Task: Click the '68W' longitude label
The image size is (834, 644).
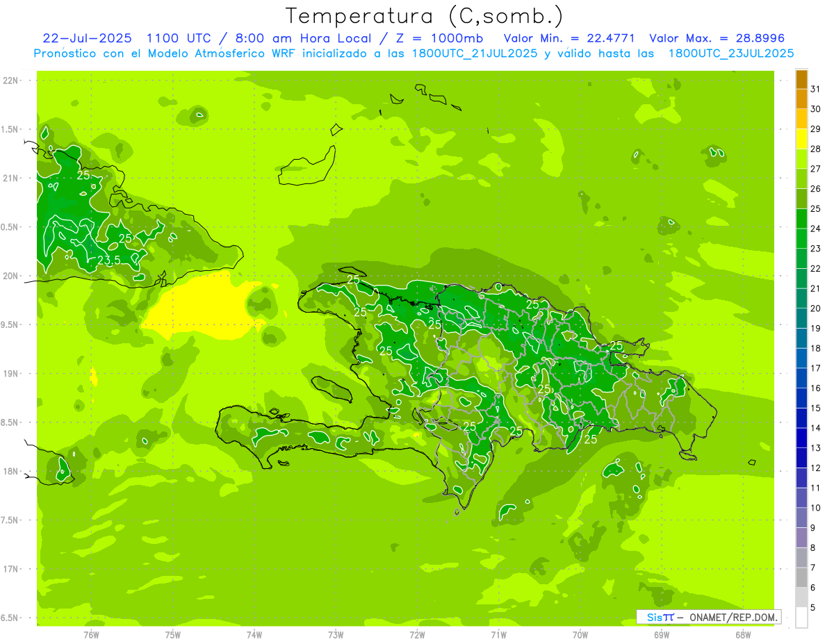Action: click(x=743, y=634)
